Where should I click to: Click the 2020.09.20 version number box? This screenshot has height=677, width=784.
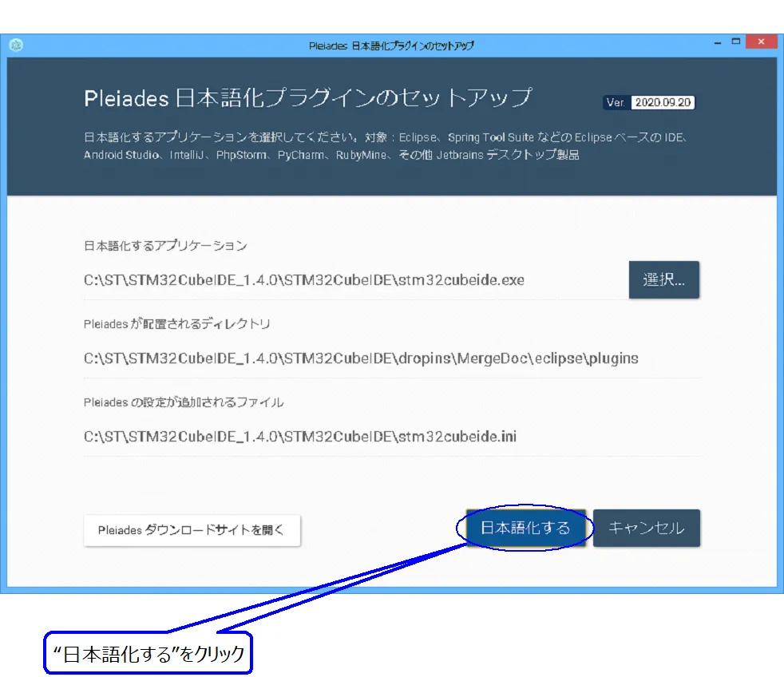click(x=663, y=102)
